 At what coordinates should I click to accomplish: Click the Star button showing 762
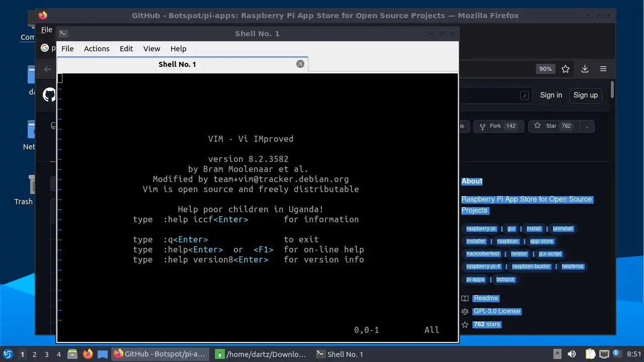point(554,126)
